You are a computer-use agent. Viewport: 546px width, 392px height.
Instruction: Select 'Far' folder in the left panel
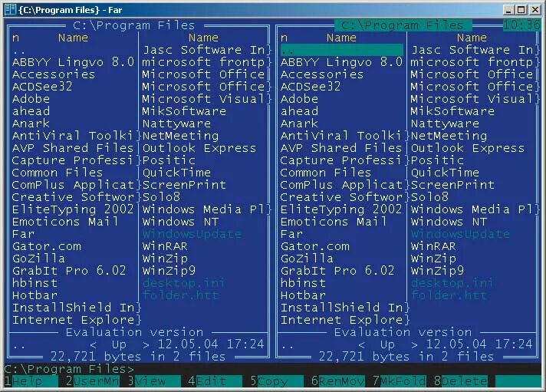click(23, 234)
